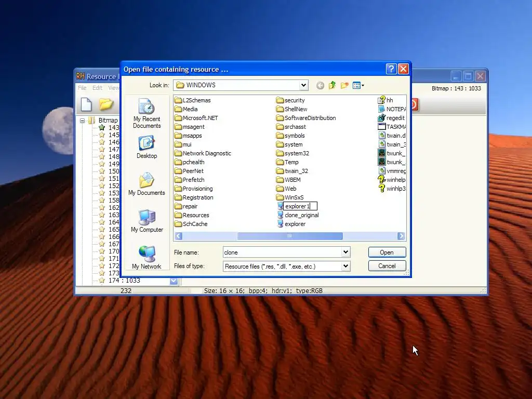Viewport: 532px width, 399px height.
Task: Select the winhlp3 file
Action: coord(392,188)
